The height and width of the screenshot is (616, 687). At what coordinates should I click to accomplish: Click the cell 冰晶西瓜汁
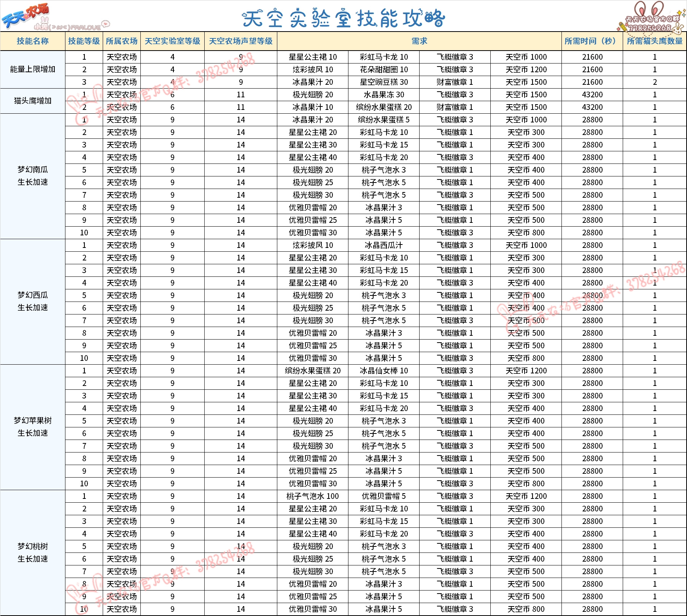384,245
